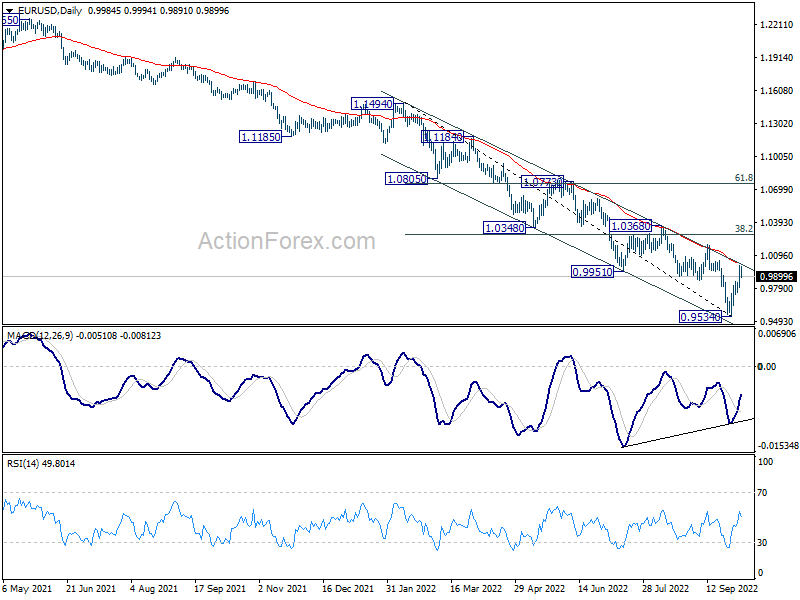
Task: Open the chart menu triangle beside EURUSD
Action: pyautogui.click(x=9, y=11)
